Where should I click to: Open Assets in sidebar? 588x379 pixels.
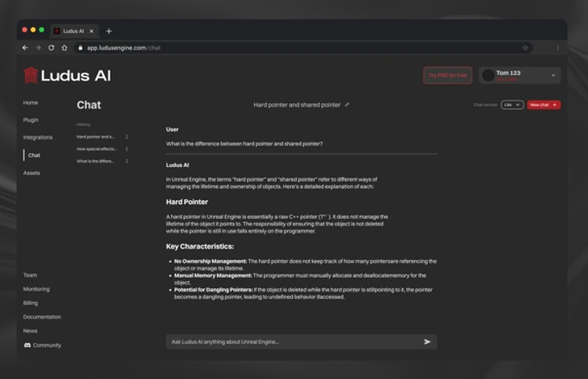point(32,173)
